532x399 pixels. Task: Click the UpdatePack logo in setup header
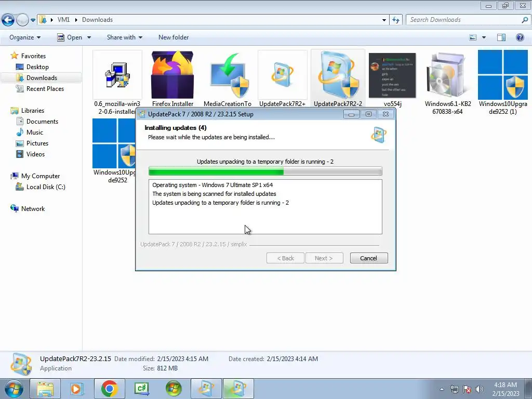pyautogui.click(x=378, y=135)
